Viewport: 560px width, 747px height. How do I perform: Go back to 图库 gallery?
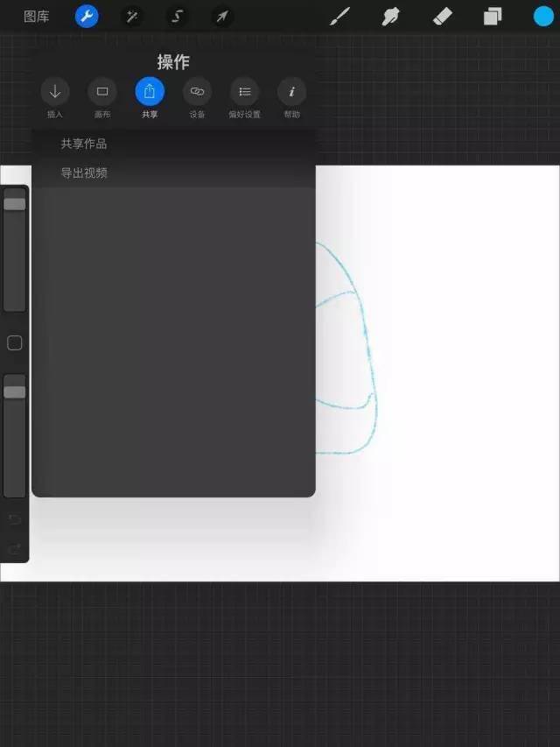36,18
